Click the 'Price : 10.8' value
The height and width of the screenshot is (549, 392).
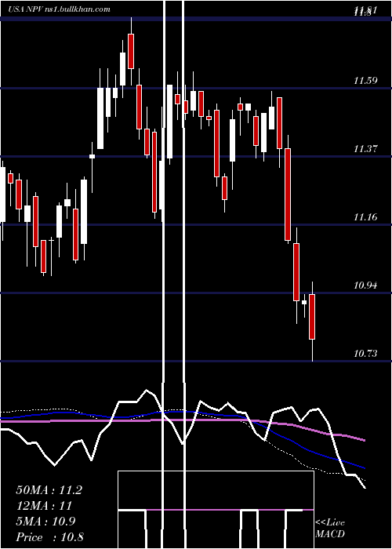[49, 537]
